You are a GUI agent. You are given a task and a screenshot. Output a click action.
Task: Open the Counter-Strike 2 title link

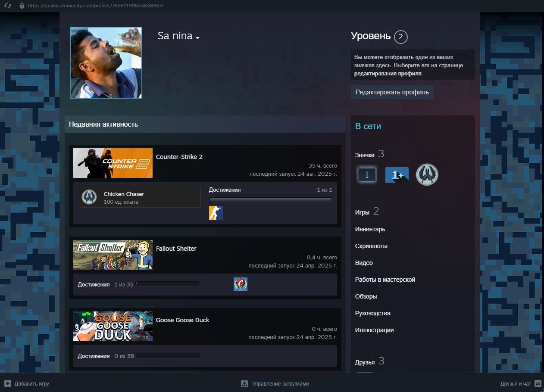click(x=179, y=157)
